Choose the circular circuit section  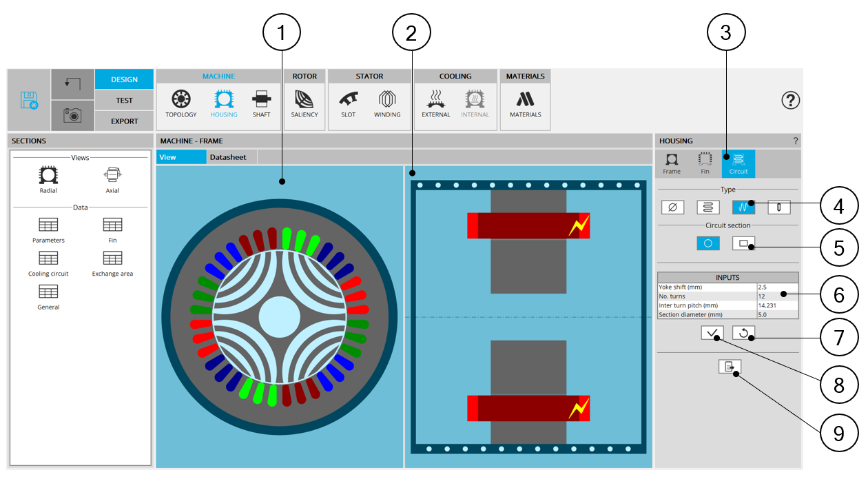(x=707, y=243)
